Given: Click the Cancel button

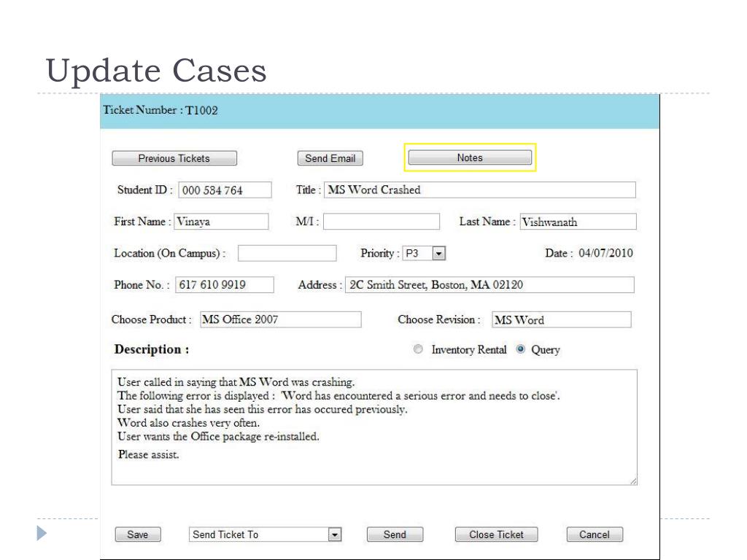Looking at the screenshot, I should (x=595, y=534).
